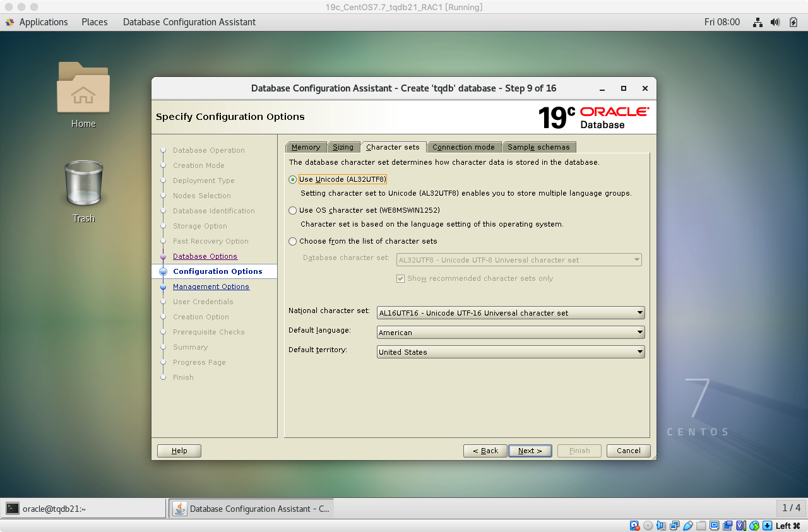Click the terminal icon in taskbar
Image resolution: width=808 pixels, height=532 pixels.
click(13, 509)
